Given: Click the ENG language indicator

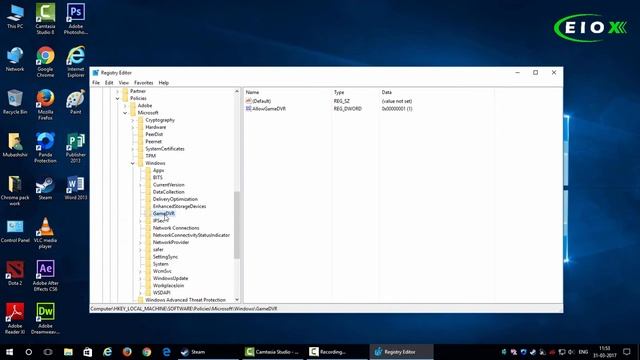Looking at the screenshot, I should pos(583,352).
